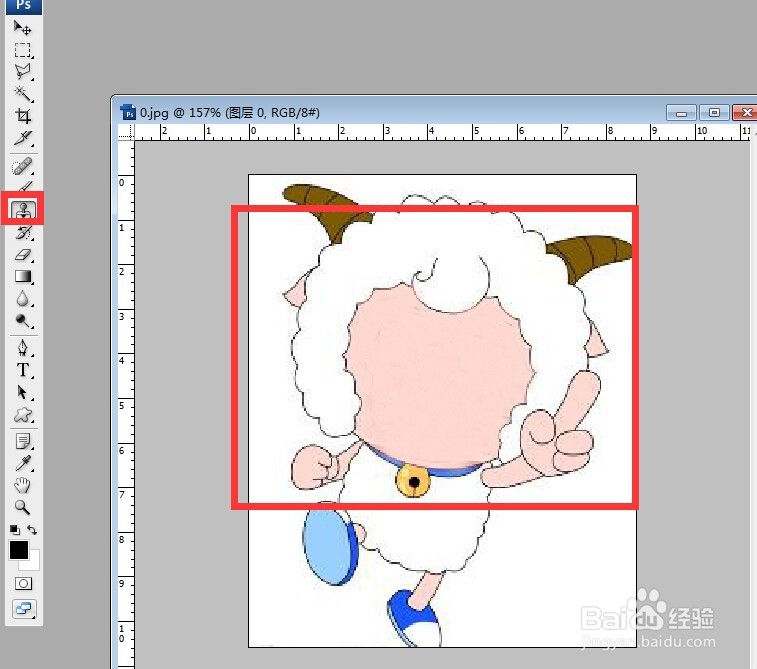This screenshot has width=757, height=669.
Task: Select the Custom Shape tool
Action: click(22, 414)
